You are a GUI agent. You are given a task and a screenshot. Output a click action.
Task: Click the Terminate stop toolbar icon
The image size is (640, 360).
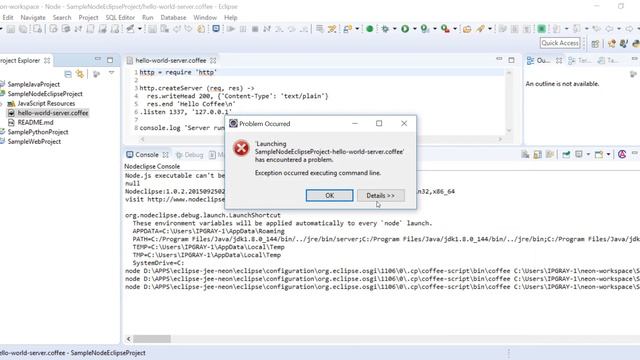(x=255, y=29)
